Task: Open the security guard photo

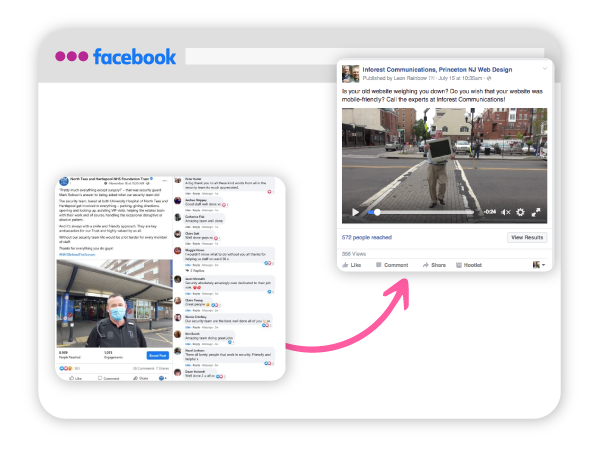Action: tap(113, 300)
